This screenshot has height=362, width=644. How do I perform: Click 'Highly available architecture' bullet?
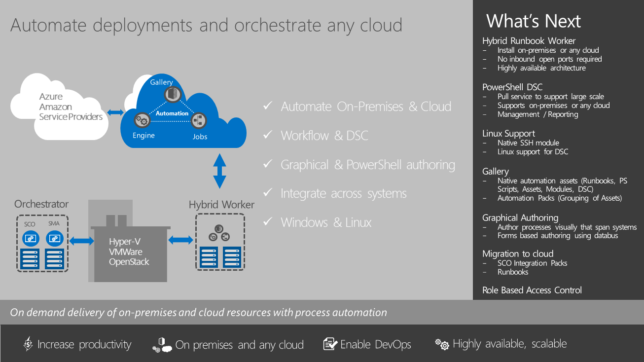click(541, 68)
